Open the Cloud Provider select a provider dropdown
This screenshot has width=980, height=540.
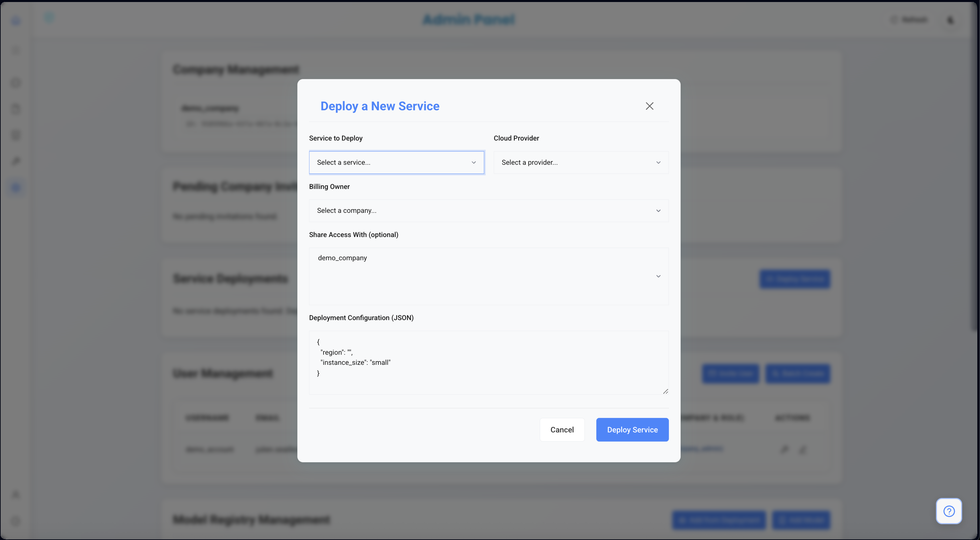point(580,162)
